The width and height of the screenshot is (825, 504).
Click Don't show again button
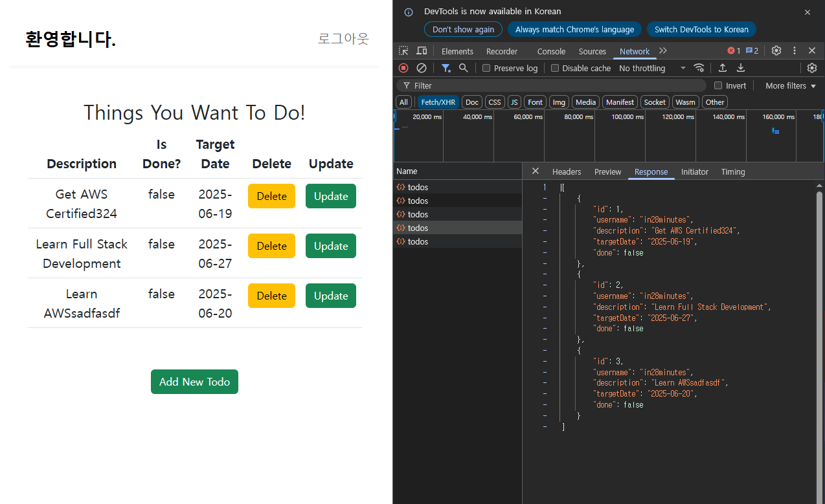(x=463, y=29)
